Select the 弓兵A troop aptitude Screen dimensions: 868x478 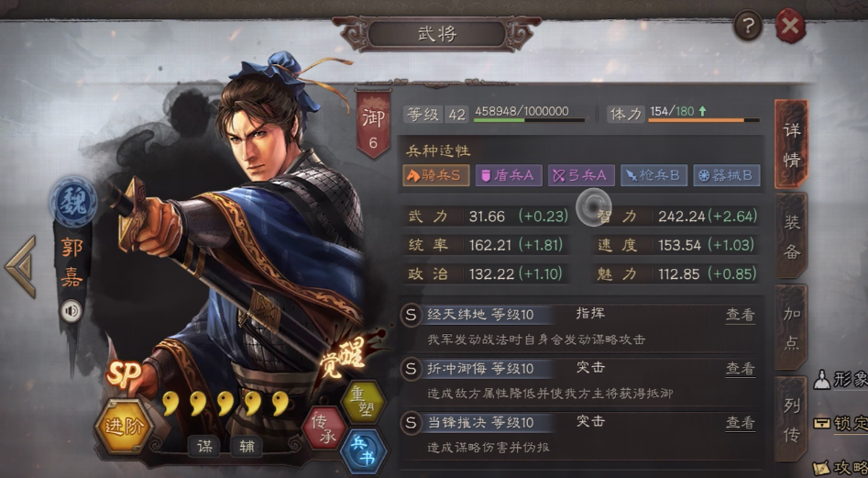click(x=581, y=175)
